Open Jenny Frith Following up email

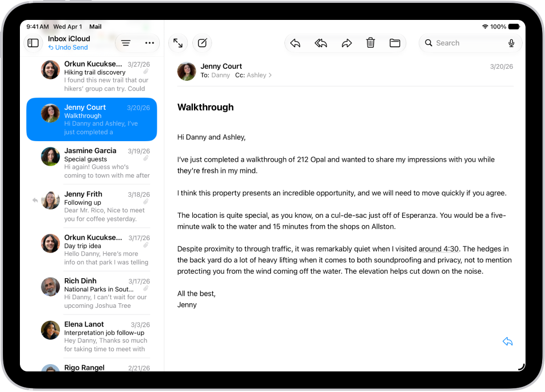(92, 206)
